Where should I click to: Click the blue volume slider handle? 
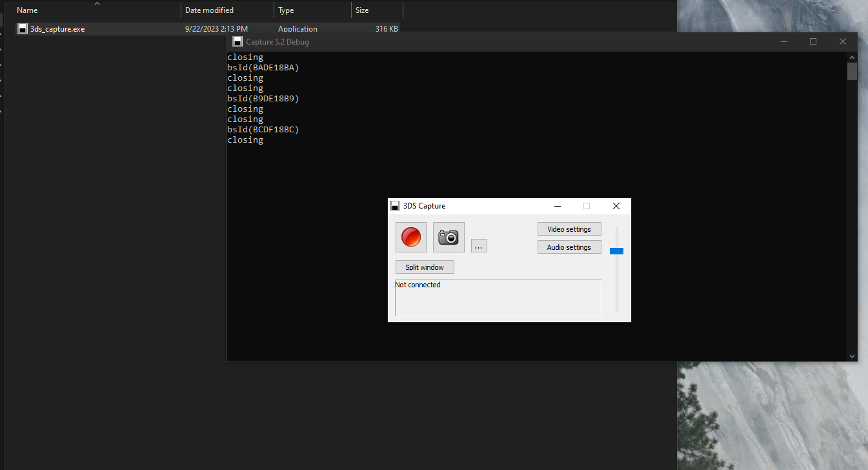click(x=616, y=251)
